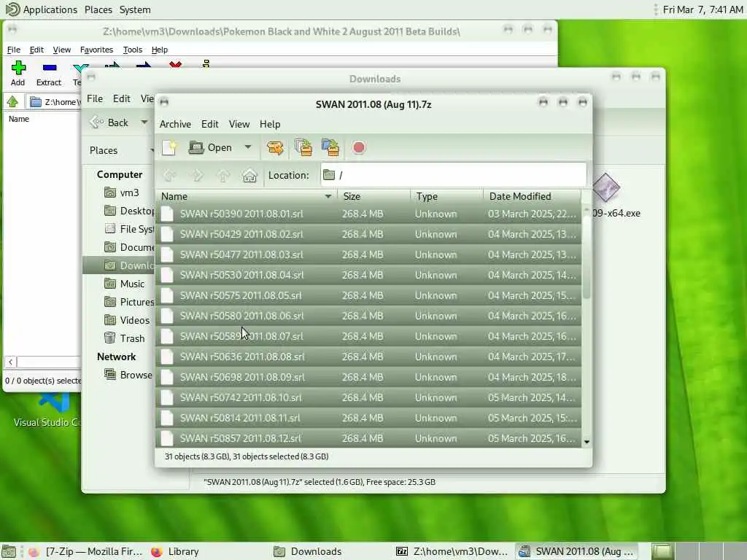Click the scroll down arrow of the archive file list
This screenshot has width=747, height=560.
point(587,442)
